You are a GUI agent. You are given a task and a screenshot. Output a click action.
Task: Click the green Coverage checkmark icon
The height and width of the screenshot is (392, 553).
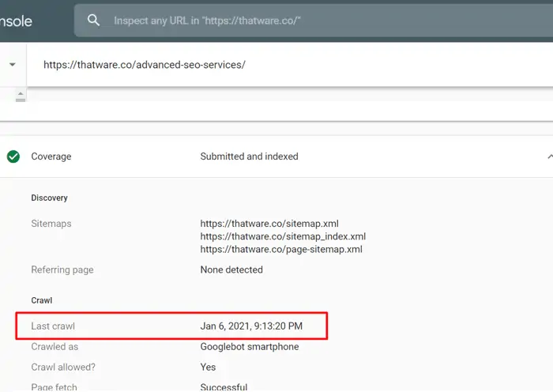(13, 156)
